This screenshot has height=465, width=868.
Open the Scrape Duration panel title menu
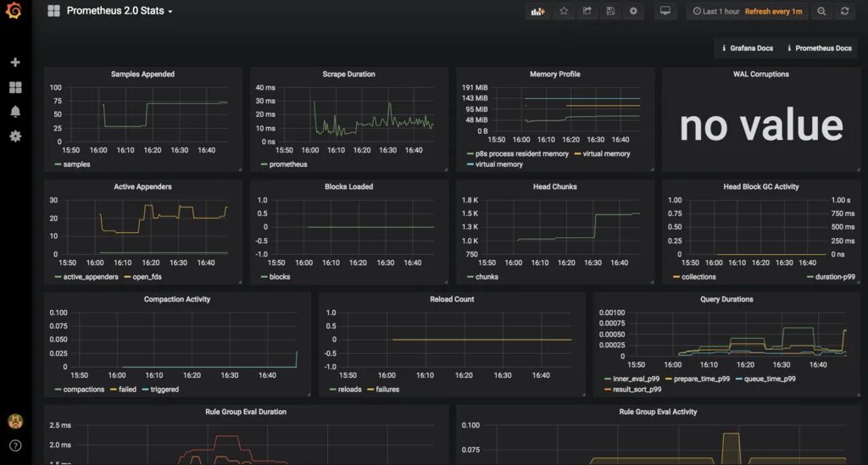pos(348,74)
